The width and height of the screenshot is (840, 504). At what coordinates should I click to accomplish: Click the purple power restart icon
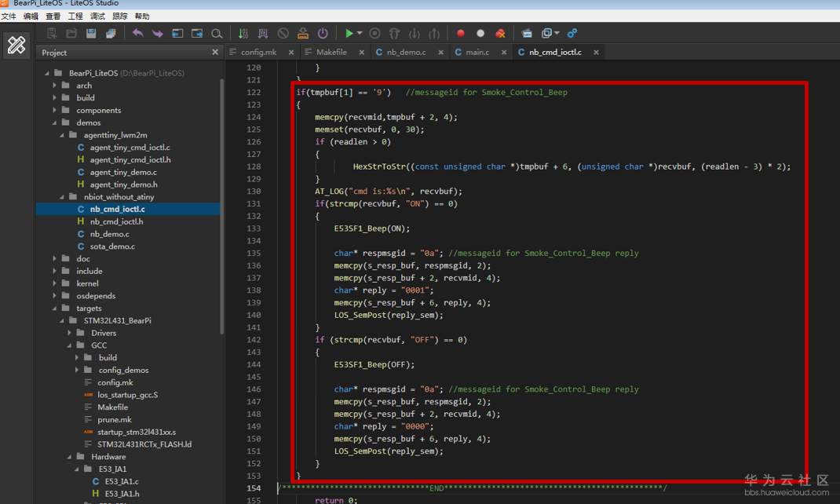click(x=323, y=34)
